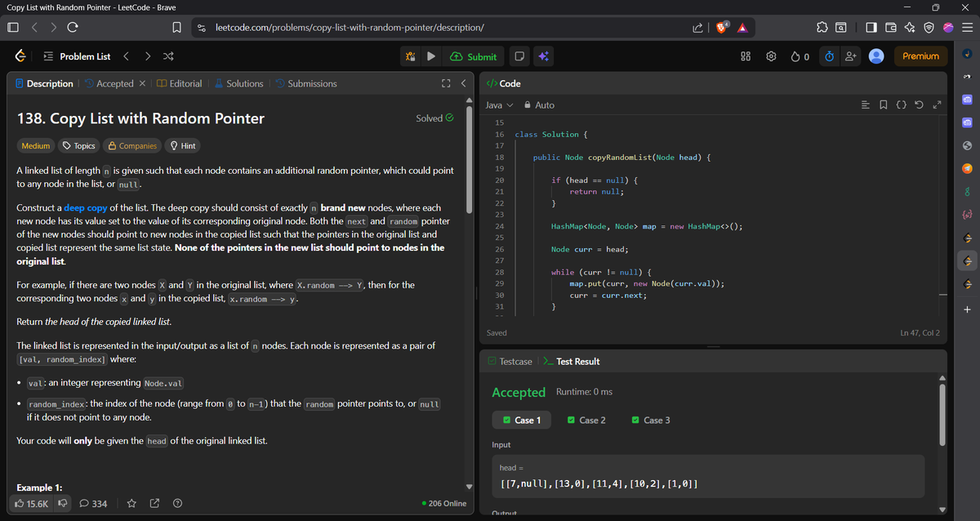
Task: Open the Brave Wallet icon
Action: tap(891, 27)
